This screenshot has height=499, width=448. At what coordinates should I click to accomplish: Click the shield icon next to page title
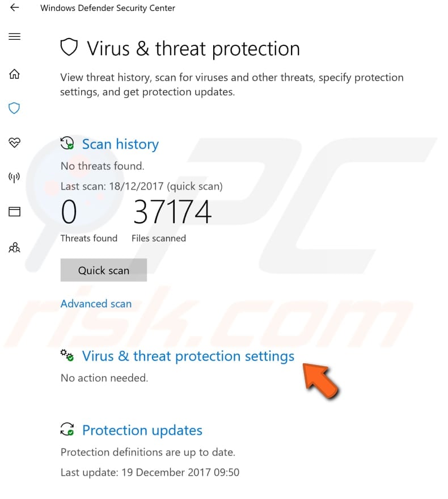pyautogui.click(x=69, y=48)
